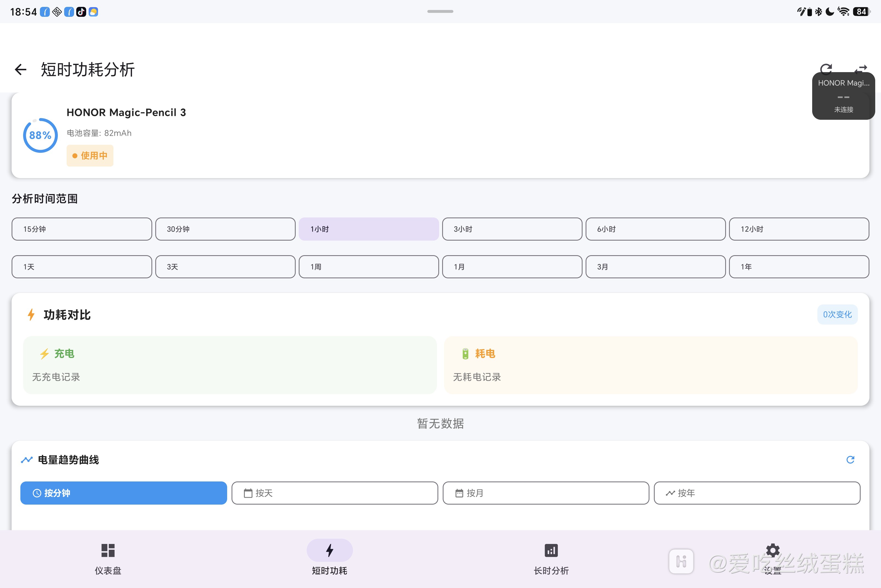Tap the 耗电 consumption card
The image size is (881, 588).
pyautogui.click(x=651, y=365)
